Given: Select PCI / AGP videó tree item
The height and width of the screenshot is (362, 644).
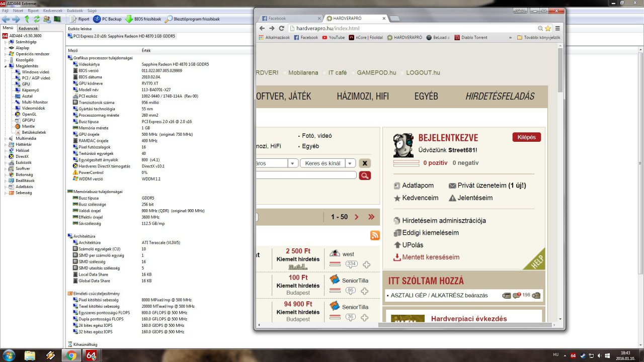Looking at the screenshot, I should (x=32, y=78).
